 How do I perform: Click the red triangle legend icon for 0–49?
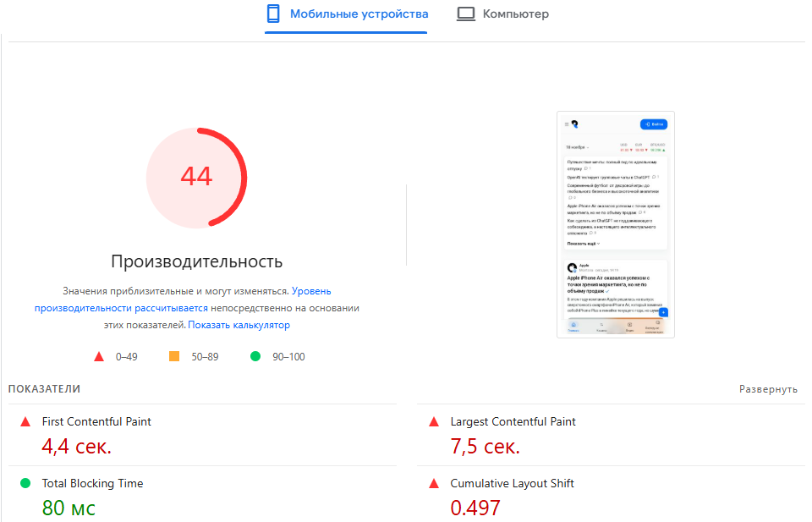point(99,356)
